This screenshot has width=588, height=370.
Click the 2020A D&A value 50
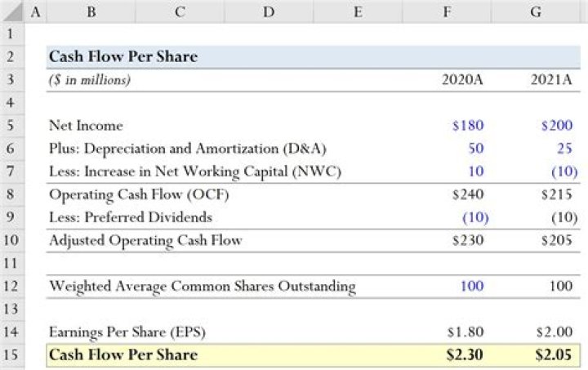click(x=475, y=149)
